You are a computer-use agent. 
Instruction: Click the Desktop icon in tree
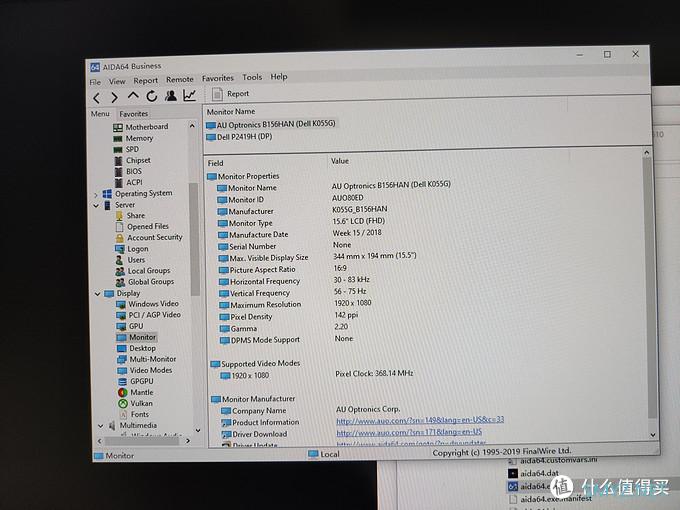pyautogui.click(x=121, y=349)
